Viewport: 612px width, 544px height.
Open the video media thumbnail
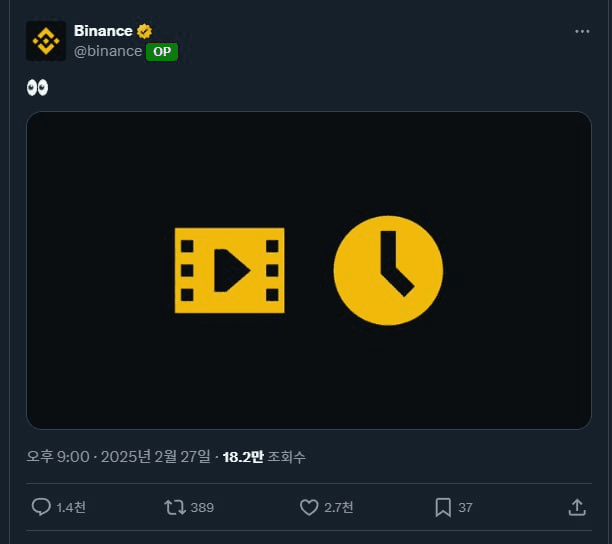click(309, 270)
